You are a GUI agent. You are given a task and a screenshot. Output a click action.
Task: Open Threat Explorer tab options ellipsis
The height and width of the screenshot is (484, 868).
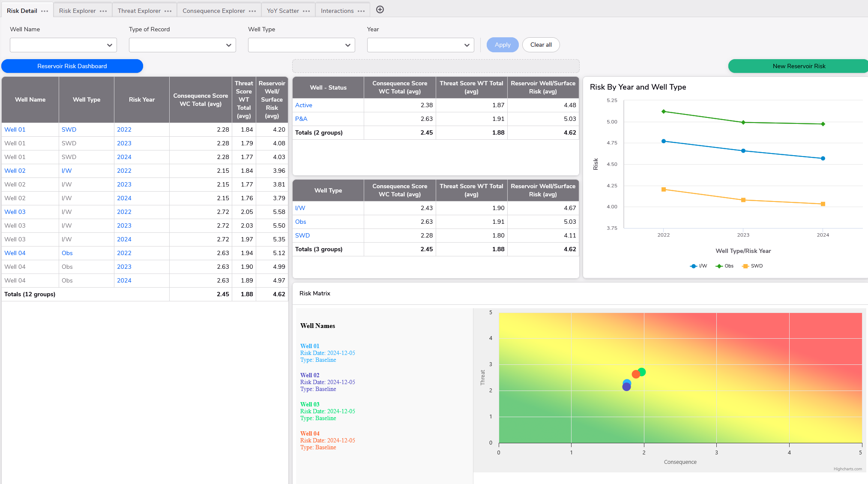(168, 11)
